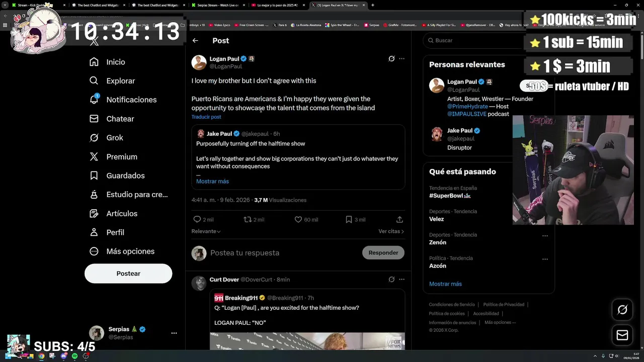Switch to the Serpias Stream browser tab
Screen dimensions: 644x362
(218, 5)
